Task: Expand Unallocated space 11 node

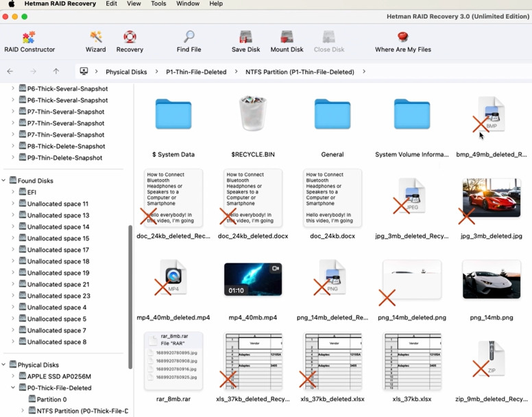Action: click(x=13, y=204)
